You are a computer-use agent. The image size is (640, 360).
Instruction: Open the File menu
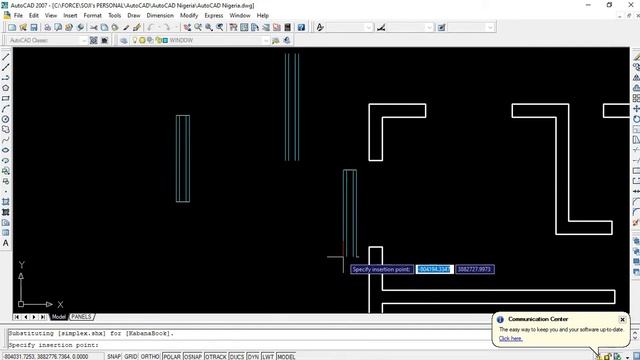tap(18, 16)
